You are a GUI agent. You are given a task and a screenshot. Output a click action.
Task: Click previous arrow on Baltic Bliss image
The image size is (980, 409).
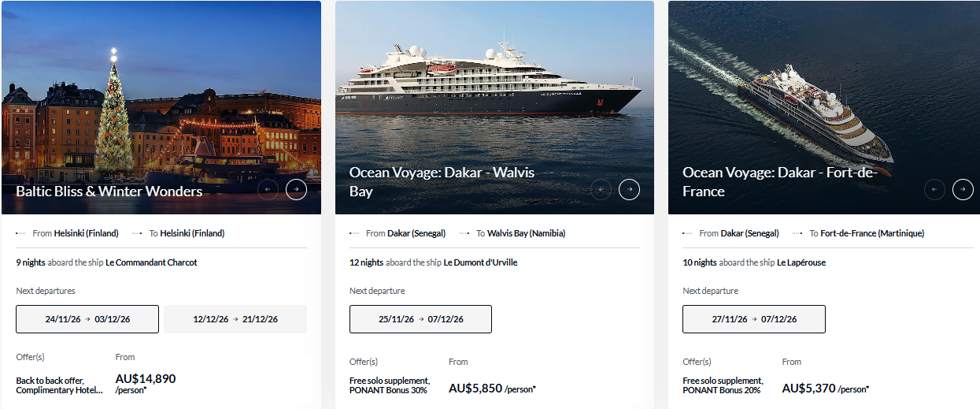pos(268,189)
